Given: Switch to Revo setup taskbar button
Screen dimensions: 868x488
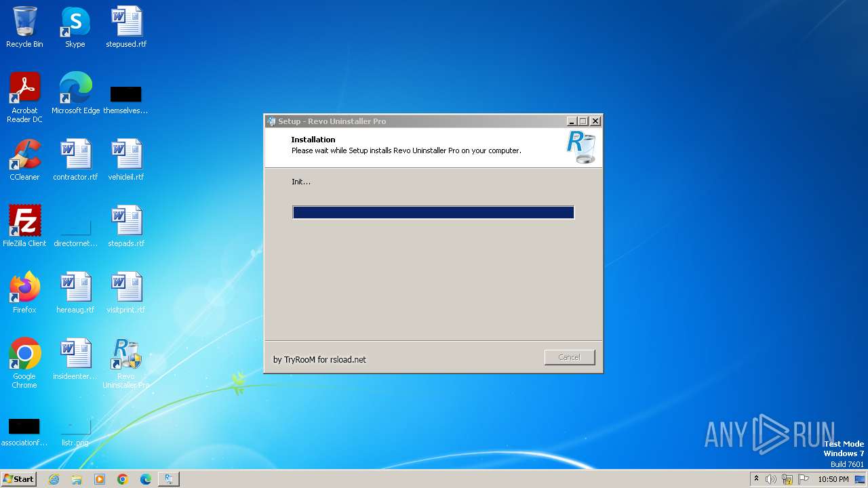Looking at the screenshot, I should (x=169, y=479).
